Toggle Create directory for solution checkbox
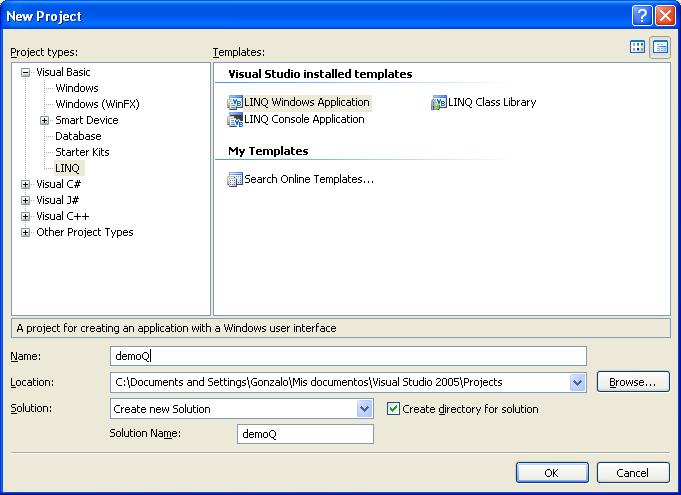 click(x=393, y=409)
